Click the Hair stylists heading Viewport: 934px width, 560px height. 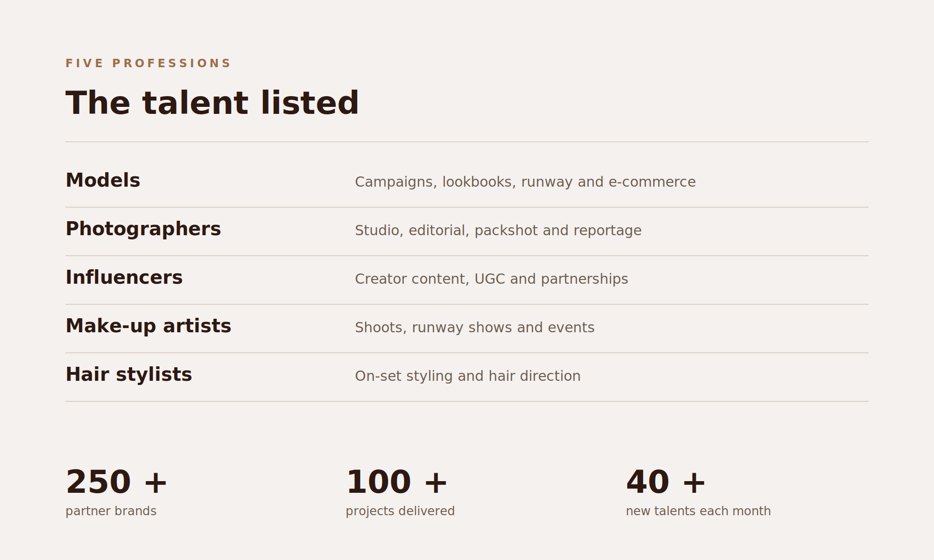[x=128, y=375]
